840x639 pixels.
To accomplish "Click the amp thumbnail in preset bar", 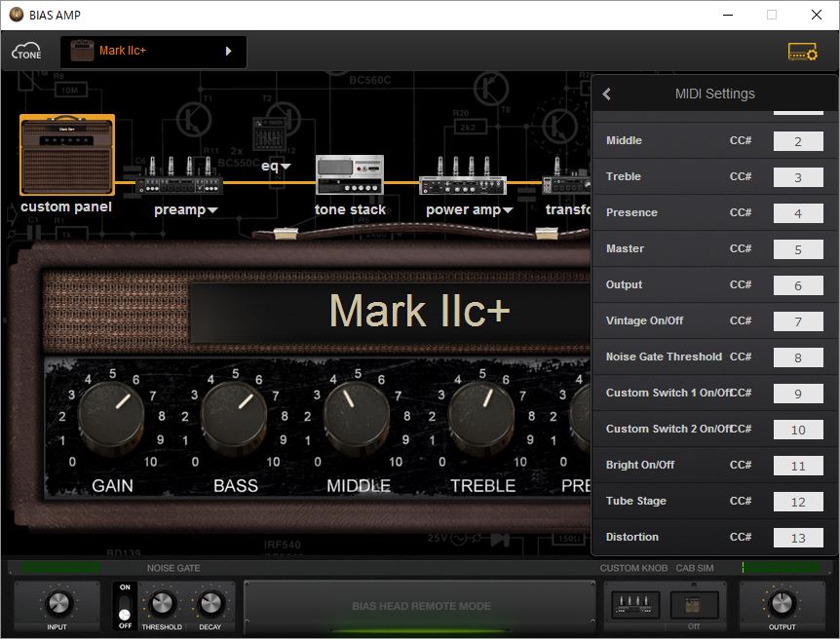I will pos(83,51).
